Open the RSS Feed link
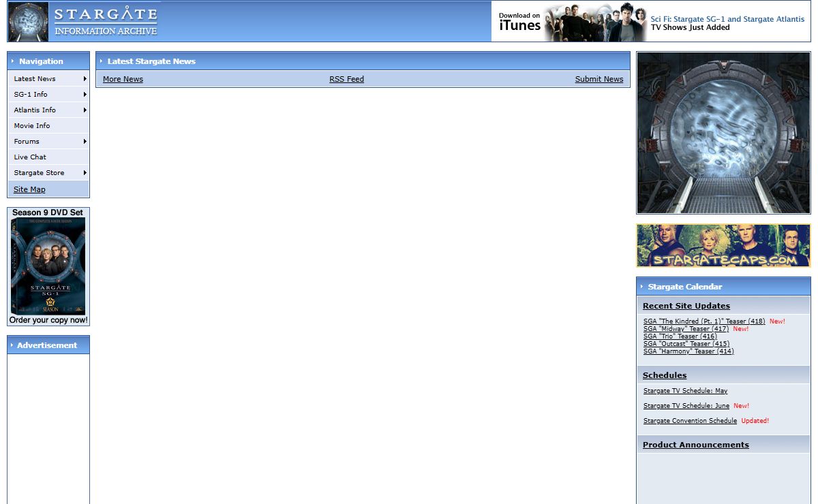Viewport: 818px width, 504px height. point(346,79)
